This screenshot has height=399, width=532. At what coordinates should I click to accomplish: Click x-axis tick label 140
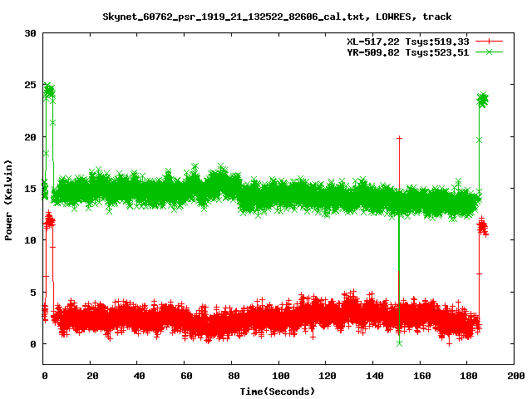(375, 376)
